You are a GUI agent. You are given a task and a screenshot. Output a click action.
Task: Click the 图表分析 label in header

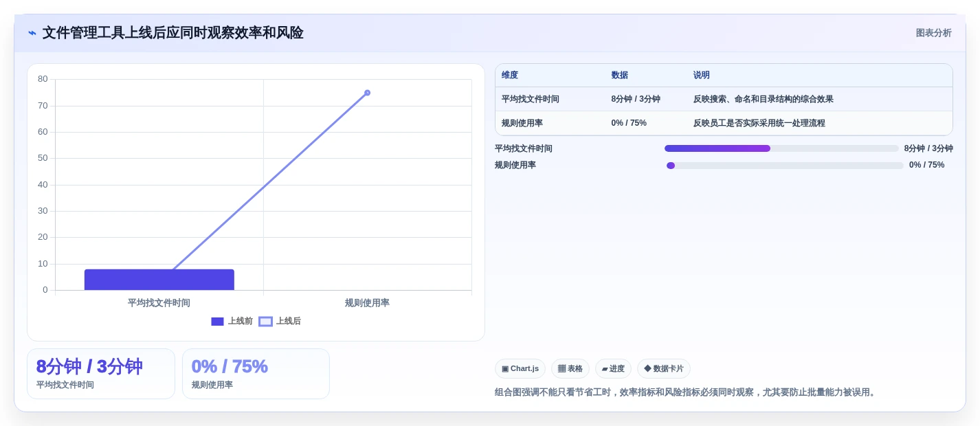click(933, 33)
